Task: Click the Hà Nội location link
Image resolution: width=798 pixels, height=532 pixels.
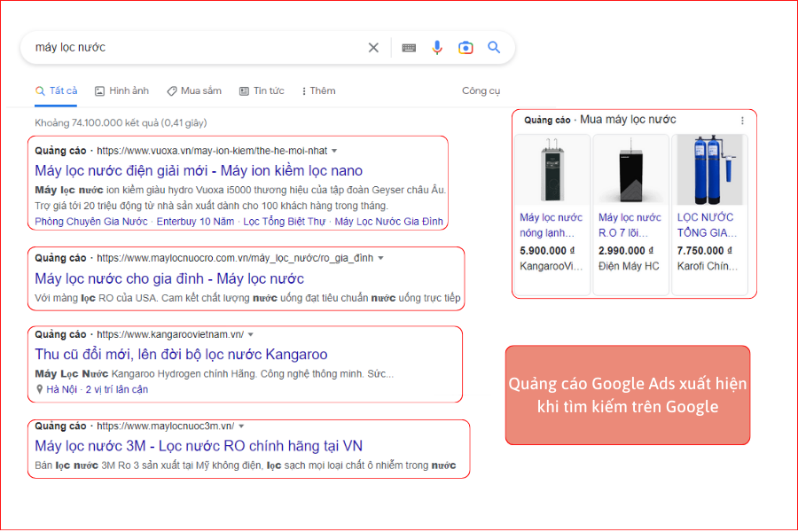Action: coord(61,389)
